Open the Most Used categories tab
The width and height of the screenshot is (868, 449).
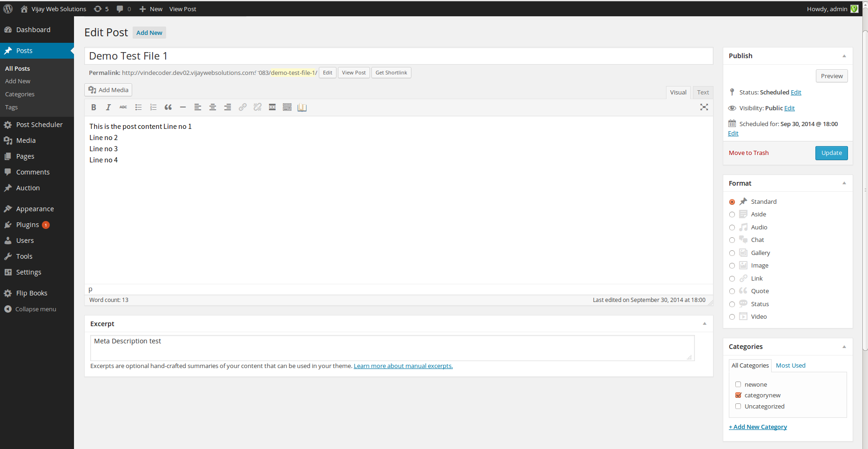(790, 366)
